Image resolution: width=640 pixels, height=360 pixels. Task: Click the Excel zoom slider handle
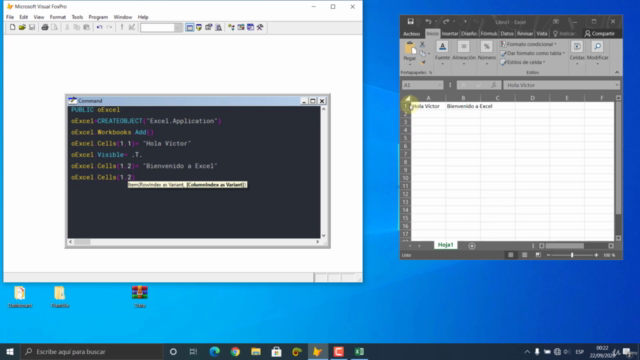572,255
